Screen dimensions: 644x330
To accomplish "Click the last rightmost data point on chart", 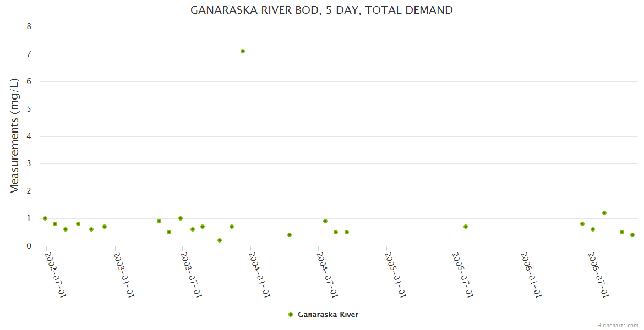I will pos(632,235).
